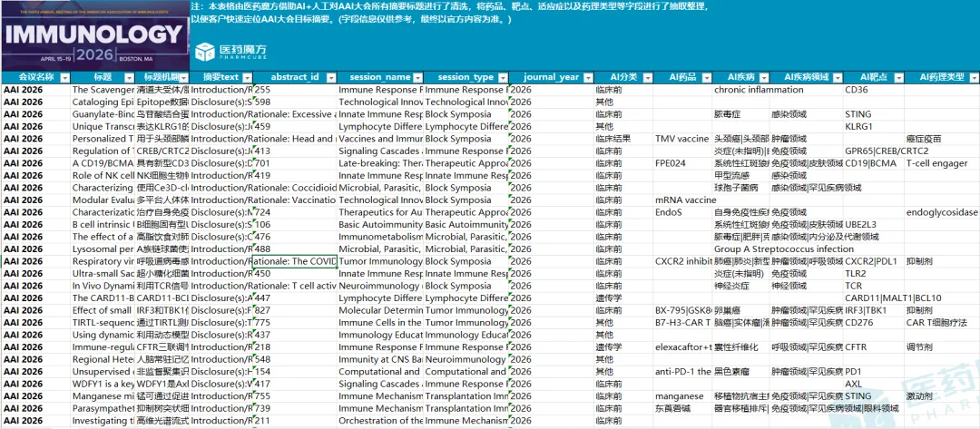Select the title cell 'The Scavenger'
Screen dimensions: 980x429
103,90
